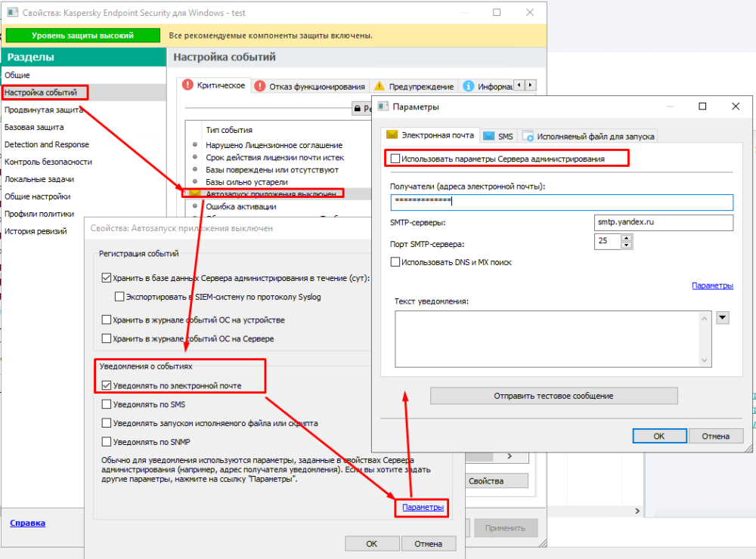
Task: Click OK in the Автозапуск properties dialog
Action: [x=372, y=544]
